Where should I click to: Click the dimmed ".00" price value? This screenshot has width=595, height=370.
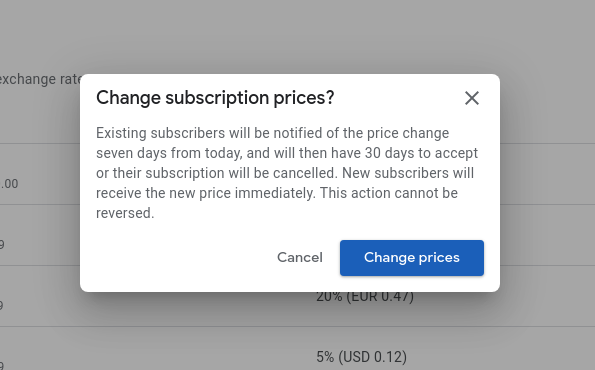[9, 184]
